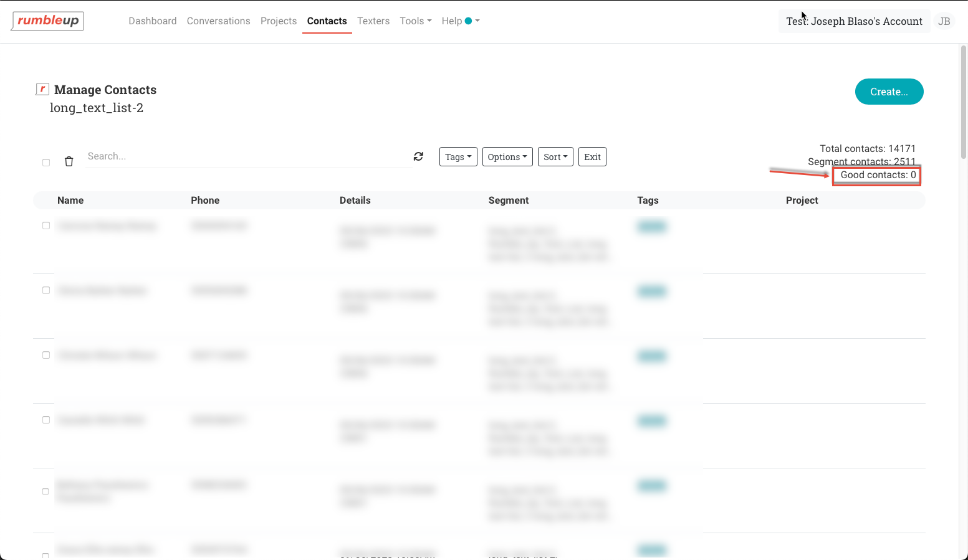Viewport: 968px width, 560px height.
Task: Go to the Dashboard tab
Action: tap(153, 21)
